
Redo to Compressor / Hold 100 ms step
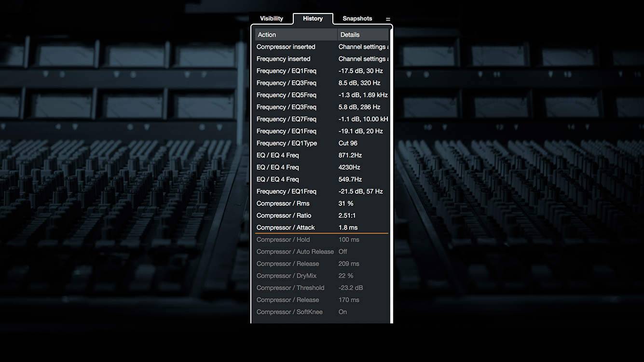click(322, 240)
